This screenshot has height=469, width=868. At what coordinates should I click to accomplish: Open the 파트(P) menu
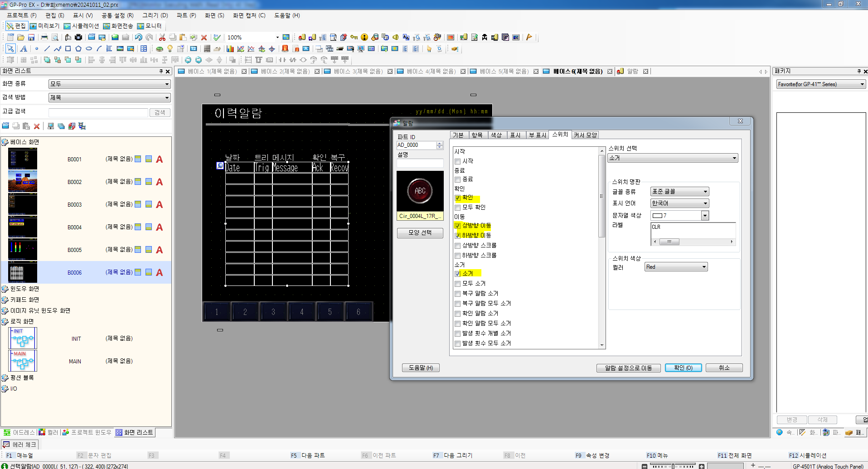point(186,15)
